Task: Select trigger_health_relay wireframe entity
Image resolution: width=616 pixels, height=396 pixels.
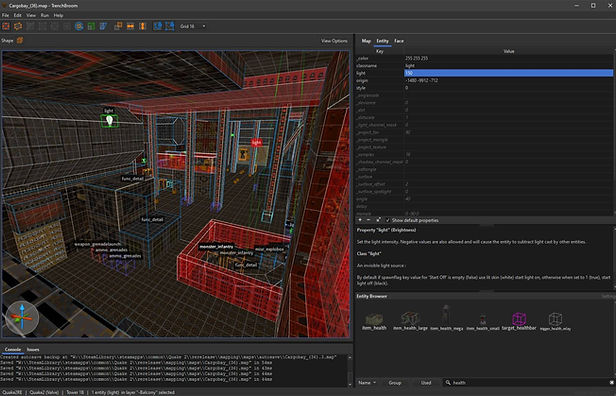Action: click(x=555, y=321)
